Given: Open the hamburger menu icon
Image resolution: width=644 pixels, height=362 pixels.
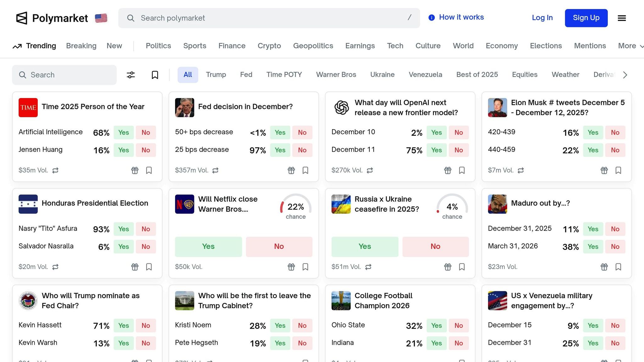Looking at the screenshot, I should (622, 18).
